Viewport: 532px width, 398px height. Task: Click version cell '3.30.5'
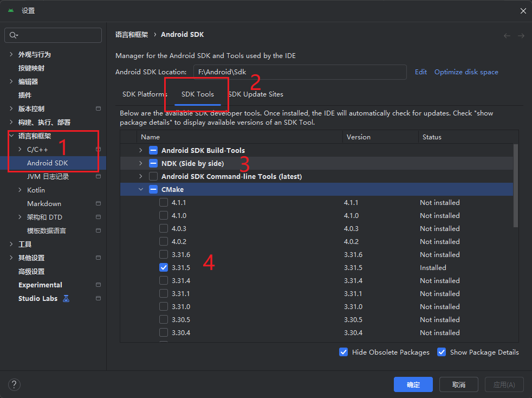pyautogui.click(x=353, y=319)
